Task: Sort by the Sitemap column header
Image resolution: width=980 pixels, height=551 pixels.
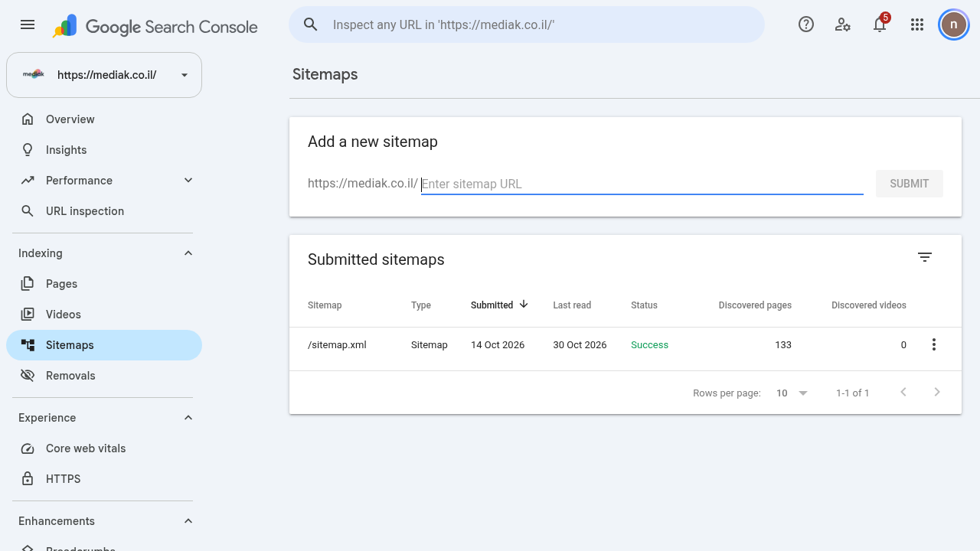Action: (x=325, y=305)
